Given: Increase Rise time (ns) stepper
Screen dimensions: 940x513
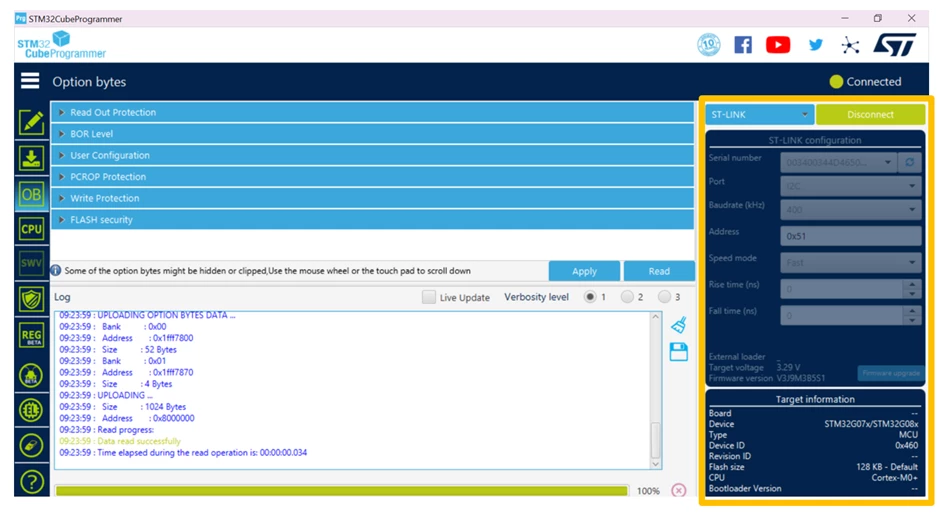Looking at the screenshot, I should [x=912, y=284].
